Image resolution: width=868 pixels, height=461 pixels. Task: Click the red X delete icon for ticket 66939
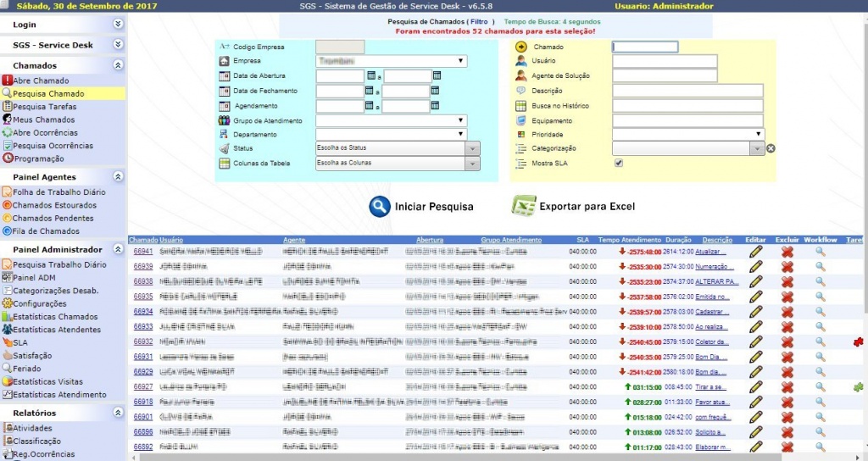tap(787, 267)
